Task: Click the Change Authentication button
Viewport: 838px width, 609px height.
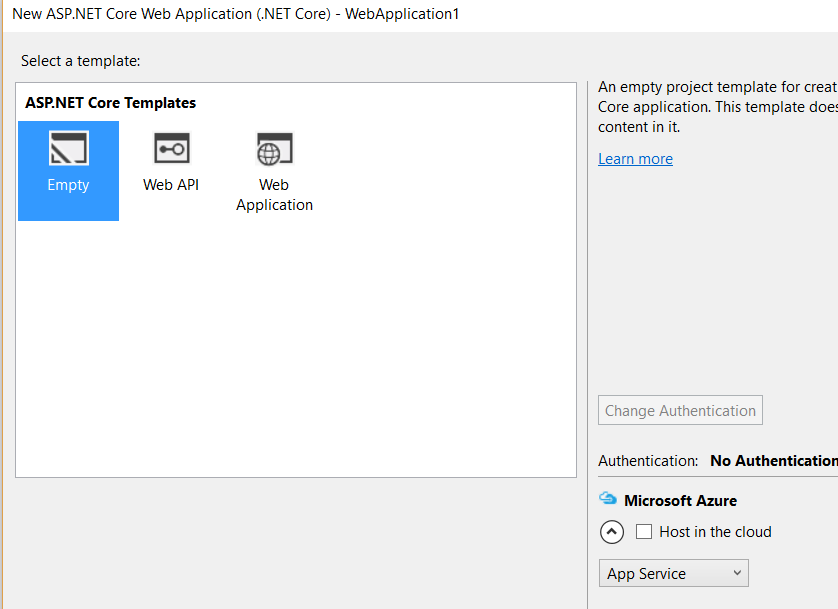Action: coord(680,410)
